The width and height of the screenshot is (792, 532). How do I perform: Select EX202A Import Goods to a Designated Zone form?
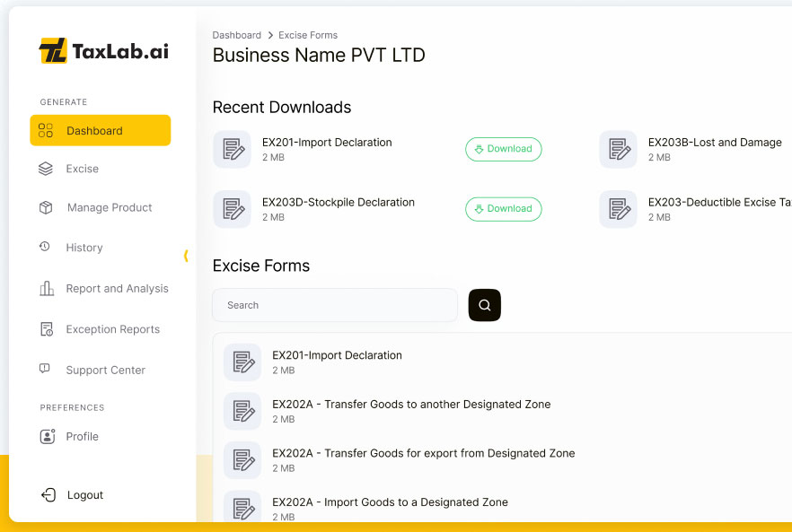click(390, 502)
